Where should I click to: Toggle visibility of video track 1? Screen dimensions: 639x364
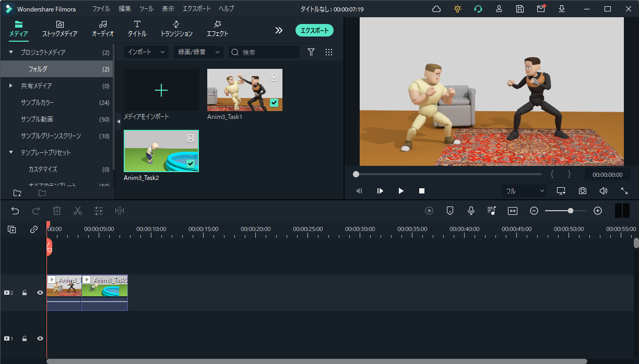(40, 338)
